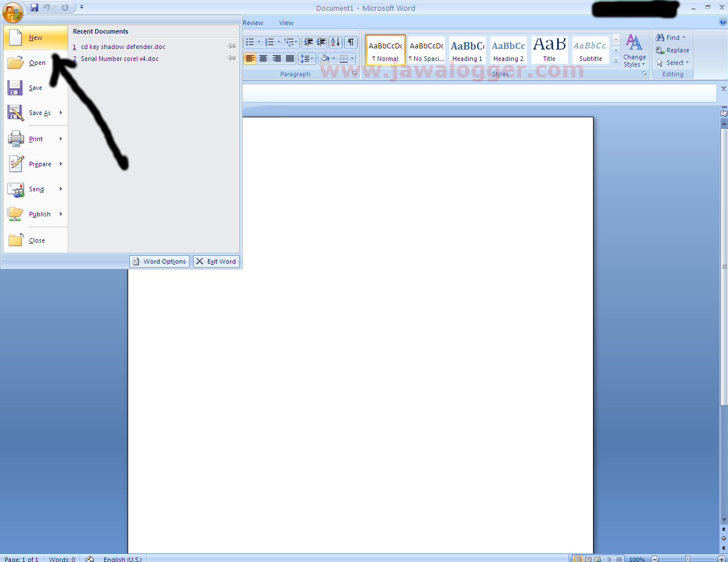Pin cd key shadow defender.doc to list
This screenshot has width=728, height=562.
[x=232, y=46]
